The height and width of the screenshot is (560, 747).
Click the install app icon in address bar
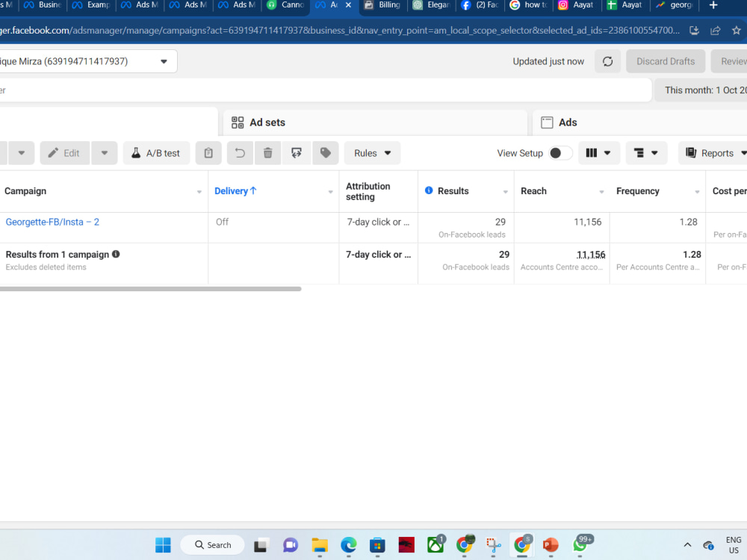tap(694, 31)
